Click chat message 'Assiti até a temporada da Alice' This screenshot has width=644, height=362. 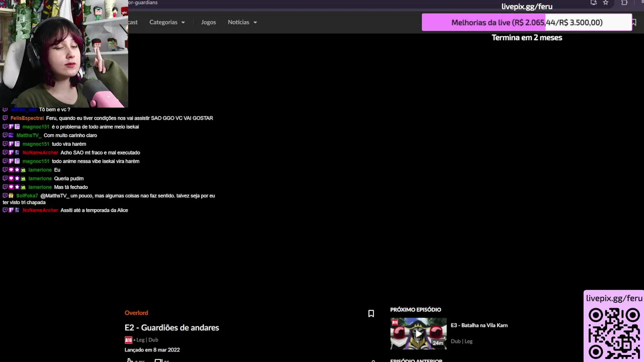94,210
